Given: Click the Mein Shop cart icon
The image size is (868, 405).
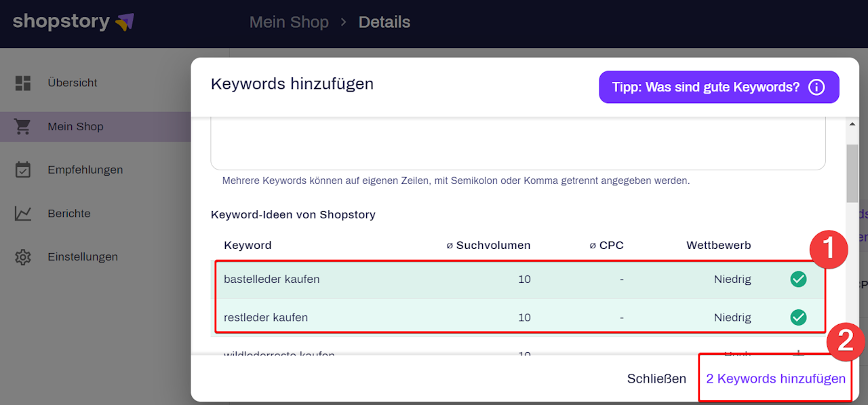Looking at the screenshot, I should [x=23, y=126].
